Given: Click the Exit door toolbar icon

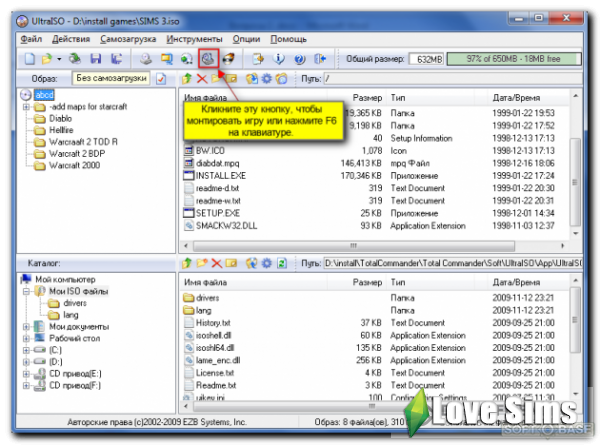Looking at the screenshot, I should pyautogui.click(x=320, y=59).
